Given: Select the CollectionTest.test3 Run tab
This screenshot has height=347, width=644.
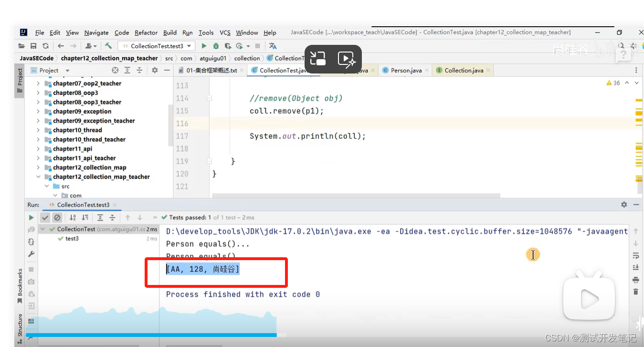Looking at the screenshot, I should [83, 205].
